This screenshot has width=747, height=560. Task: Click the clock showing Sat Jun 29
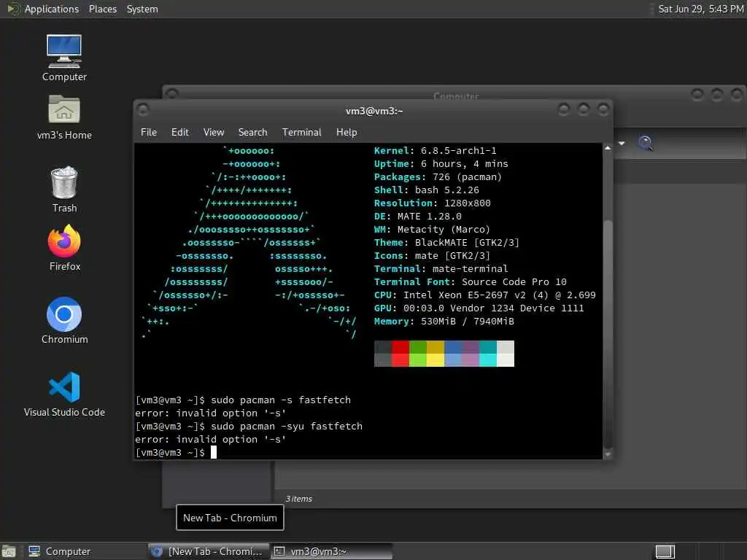[x=701, y=9]
